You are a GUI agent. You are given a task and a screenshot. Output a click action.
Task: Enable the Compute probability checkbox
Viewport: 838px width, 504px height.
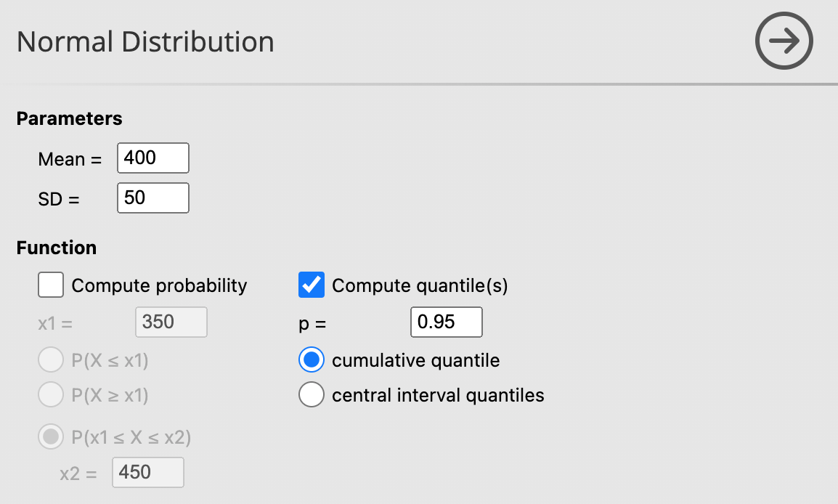50,285
